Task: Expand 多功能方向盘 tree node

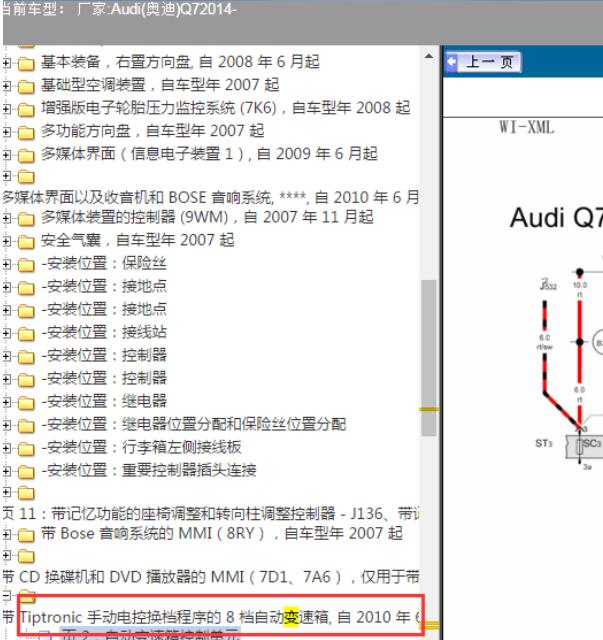Action: (x=7, y=131)
